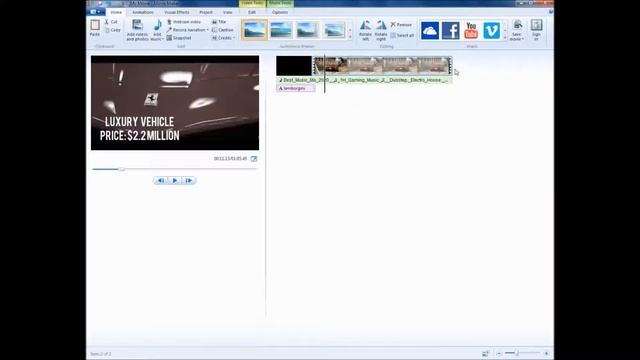Open Help icon at ribbon right
Image resolution: width=640 pixels, height=360 pixels.
tap(551, 12)
